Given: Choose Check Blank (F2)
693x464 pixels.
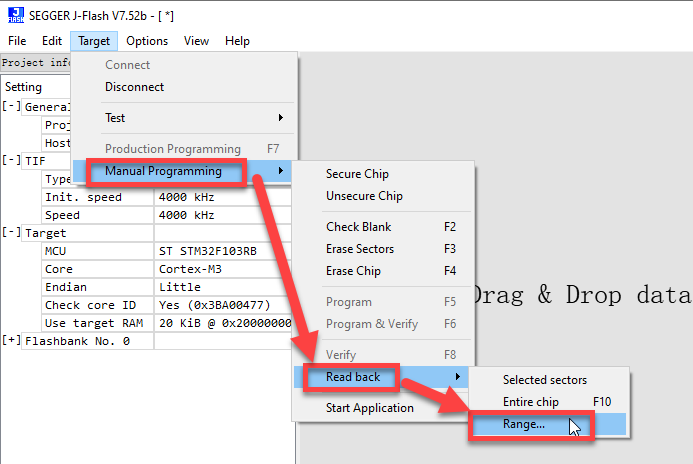Looking at the screenshot, I should [x=383, y=227].
